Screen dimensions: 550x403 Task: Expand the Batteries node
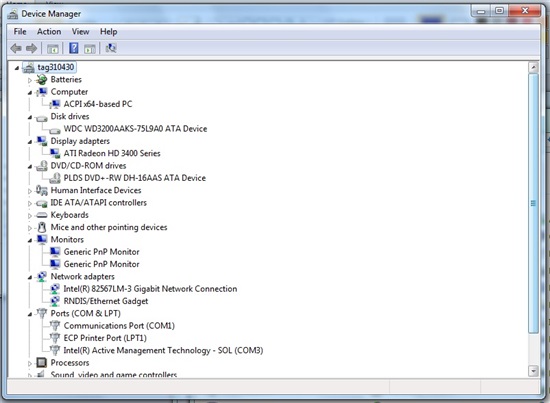[x=30, y=80]
